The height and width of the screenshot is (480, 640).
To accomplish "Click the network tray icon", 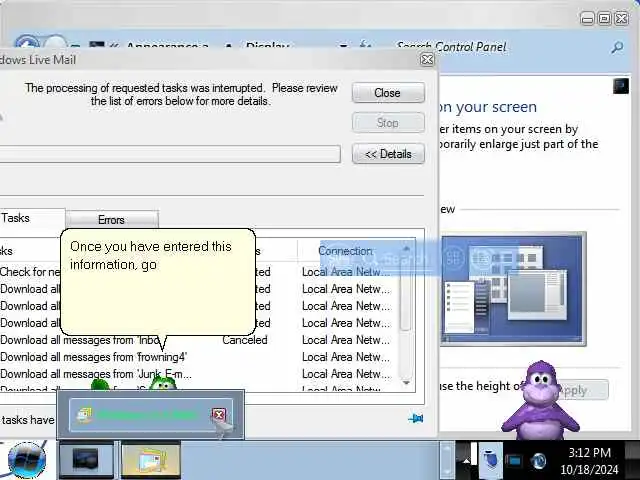I will pyautogui.click(x=514, y=461).
